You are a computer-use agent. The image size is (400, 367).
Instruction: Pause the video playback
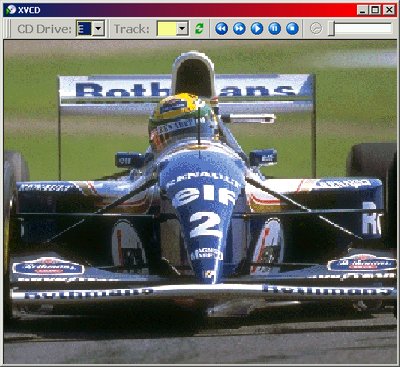274,29
